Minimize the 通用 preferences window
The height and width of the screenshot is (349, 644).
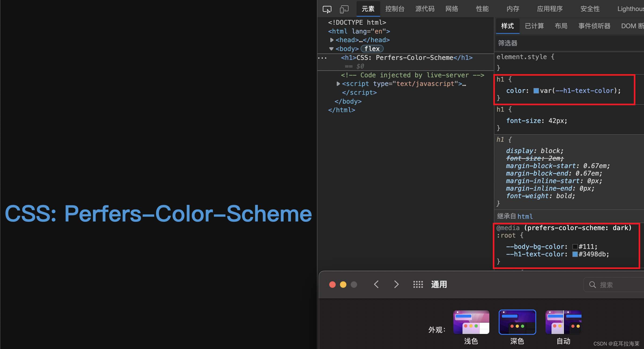(x=343, y=285)
